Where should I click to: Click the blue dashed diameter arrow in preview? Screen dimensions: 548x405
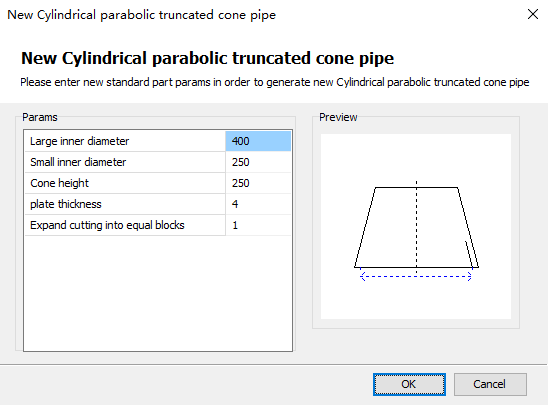point(416,276)
